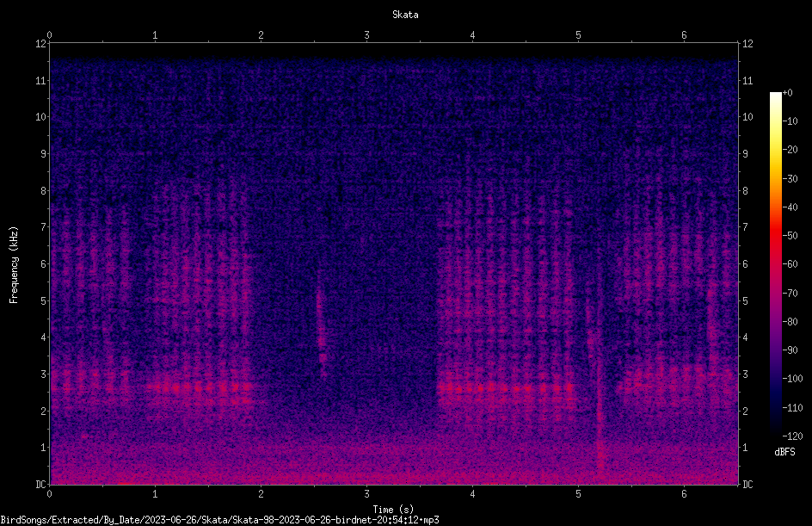The width and height of the screenshot is (812, 526).
Task: Click the "Frequency (kHz)" axis label
Action: [14, 265]
